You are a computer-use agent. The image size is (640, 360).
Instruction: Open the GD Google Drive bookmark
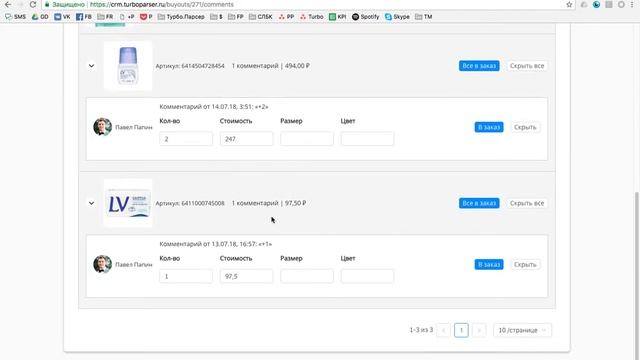pos(40,17)
